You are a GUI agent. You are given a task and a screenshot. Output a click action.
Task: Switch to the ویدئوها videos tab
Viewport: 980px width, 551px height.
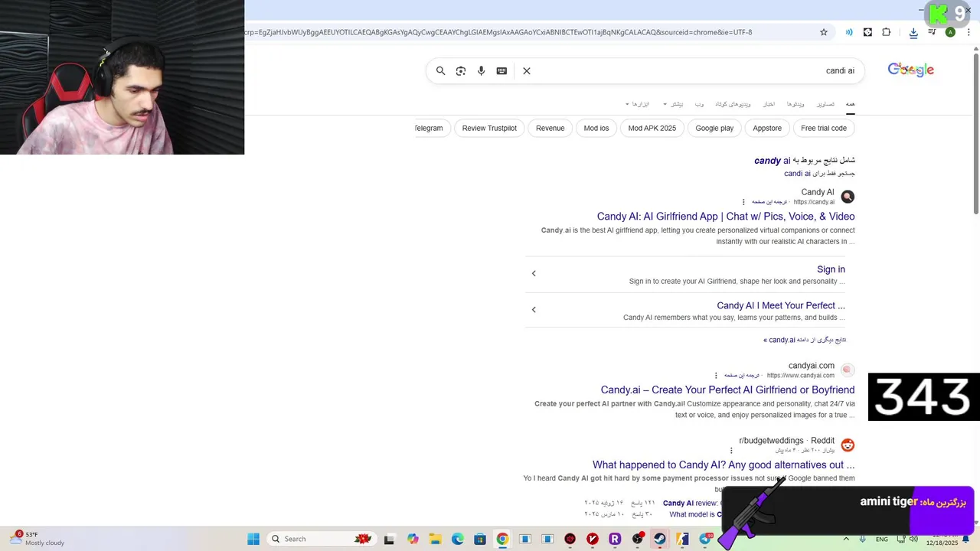point(795,104)
